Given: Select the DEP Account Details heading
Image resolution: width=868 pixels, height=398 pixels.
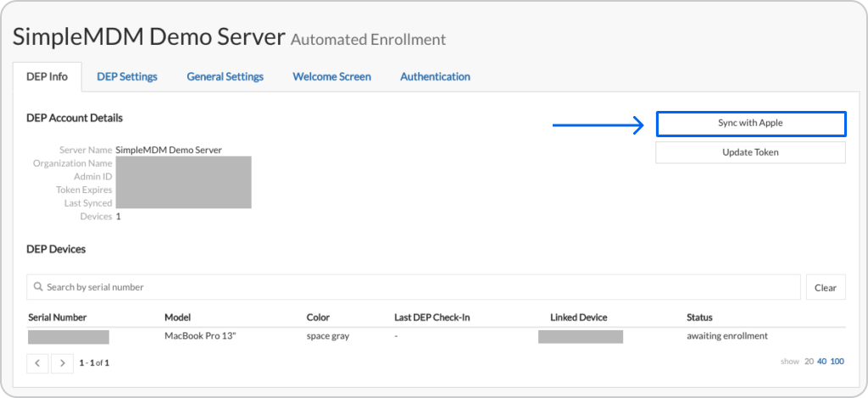Looking at the screenshot, I should tap(75, 118).
